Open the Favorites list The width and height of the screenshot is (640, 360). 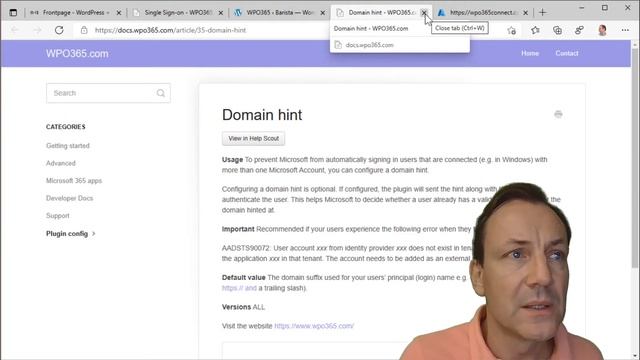point(535,30)
